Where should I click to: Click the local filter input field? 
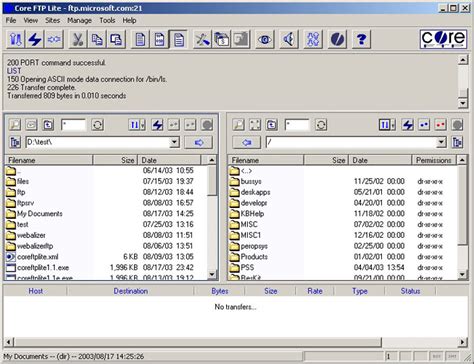[x=73, y=125]
